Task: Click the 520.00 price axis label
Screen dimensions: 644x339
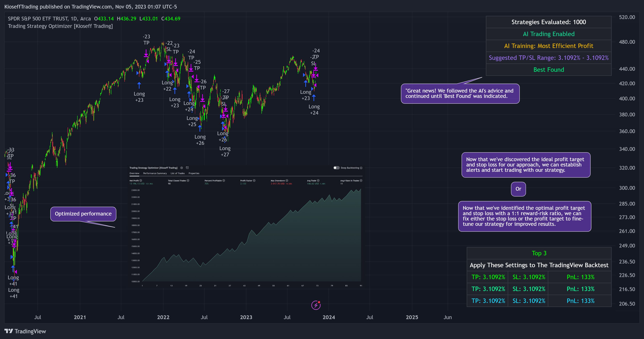Action: tap(627, 17)
